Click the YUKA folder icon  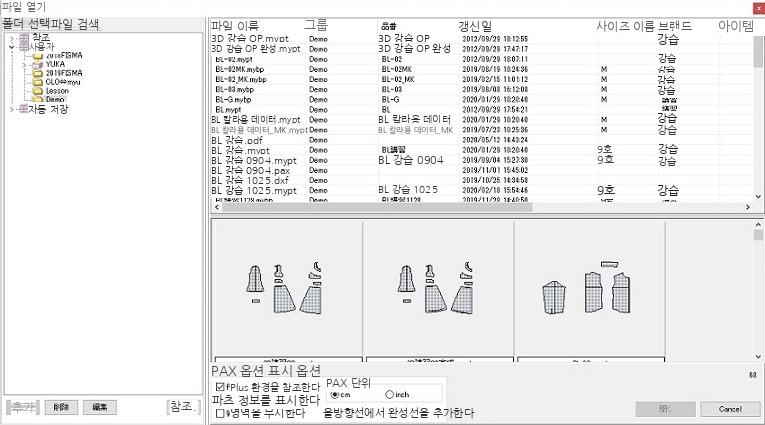[38, 64]
